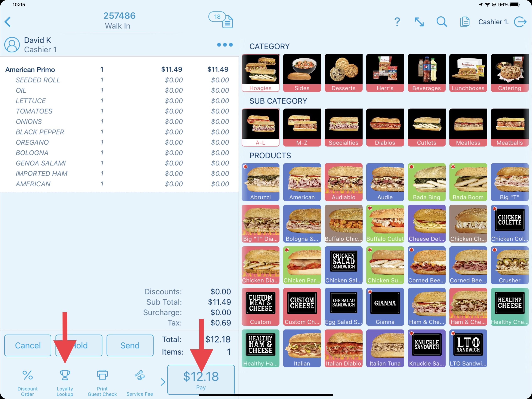Click the Send button for order
The width and height of the screenshot is (532, 399).
129,345
